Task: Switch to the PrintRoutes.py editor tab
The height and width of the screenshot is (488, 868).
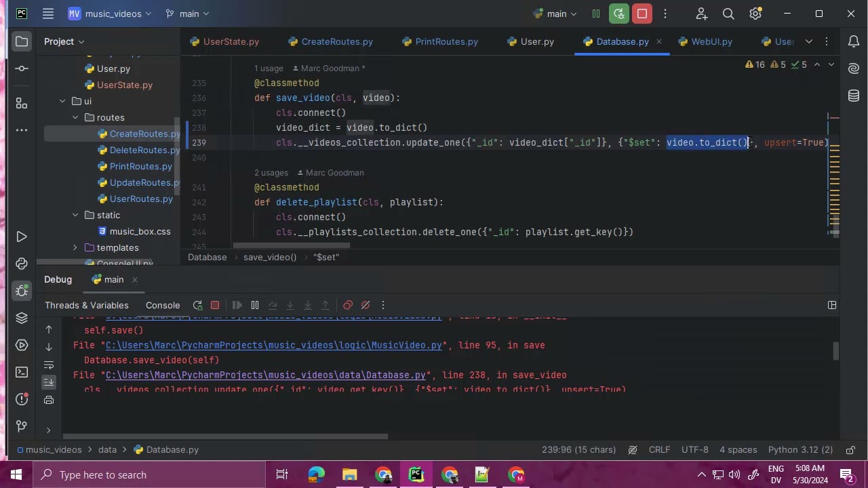Action: (x=440, y=41)
